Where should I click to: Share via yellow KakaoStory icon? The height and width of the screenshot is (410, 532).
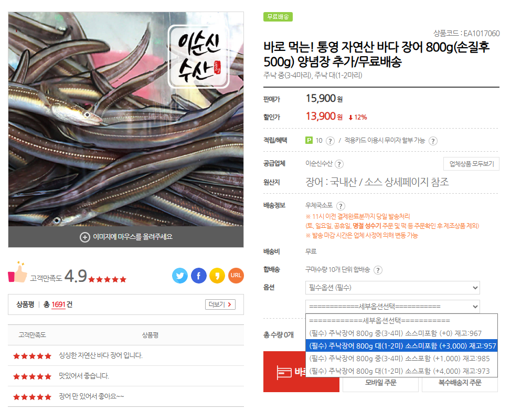coord(217,275)
